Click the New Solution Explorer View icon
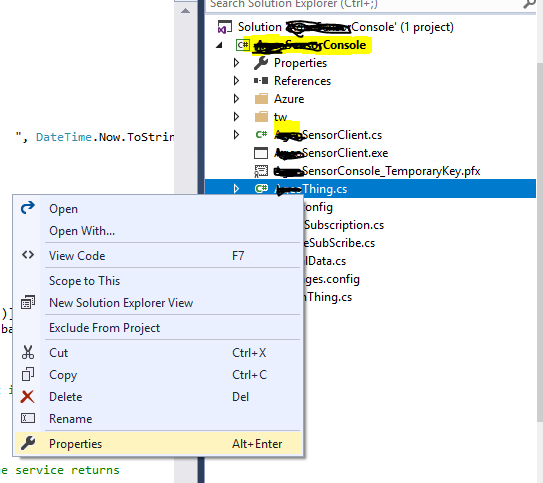The image size is (543, 483). (28, 302)
